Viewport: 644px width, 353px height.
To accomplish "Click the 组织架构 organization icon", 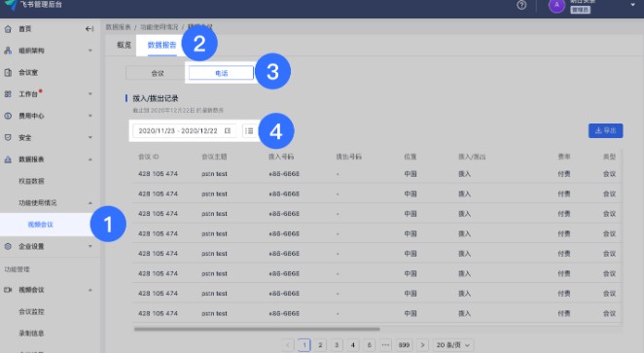I will click(8, 51).
